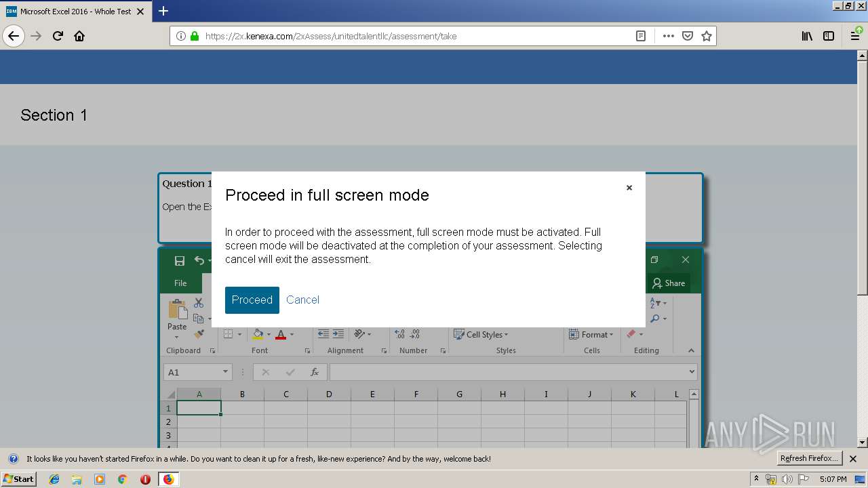Expand the formula bar dropdown arrow
Viewport: 868px width, 488px height.
coord(692,372)
